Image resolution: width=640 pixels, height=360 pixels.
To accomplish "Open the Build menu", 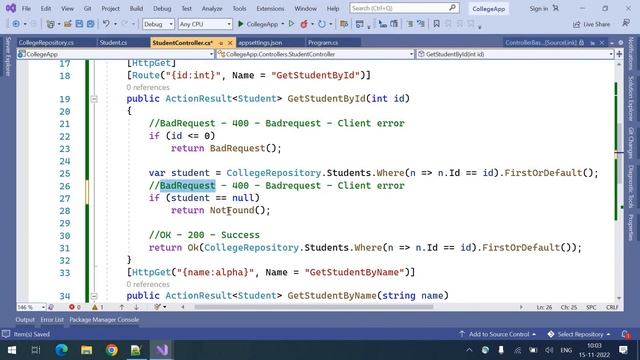I will [x=136, y=8].
